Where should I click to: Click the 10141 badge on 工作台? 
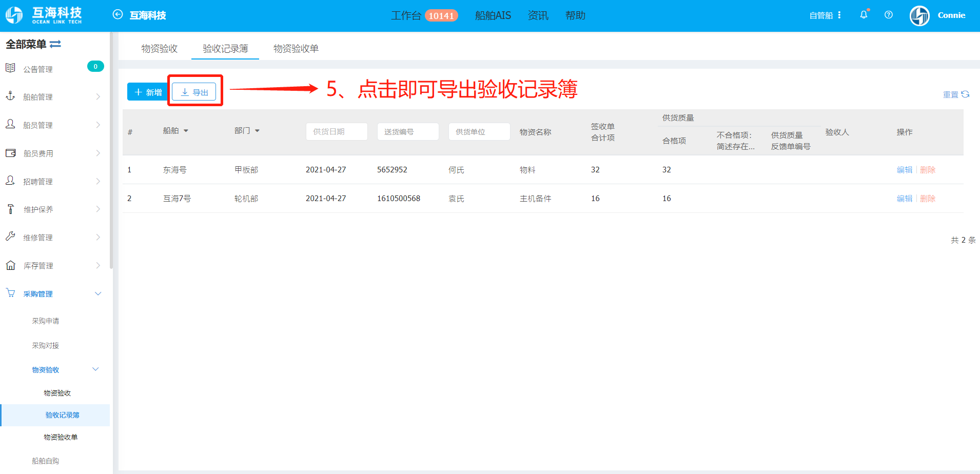click(441, 15)
